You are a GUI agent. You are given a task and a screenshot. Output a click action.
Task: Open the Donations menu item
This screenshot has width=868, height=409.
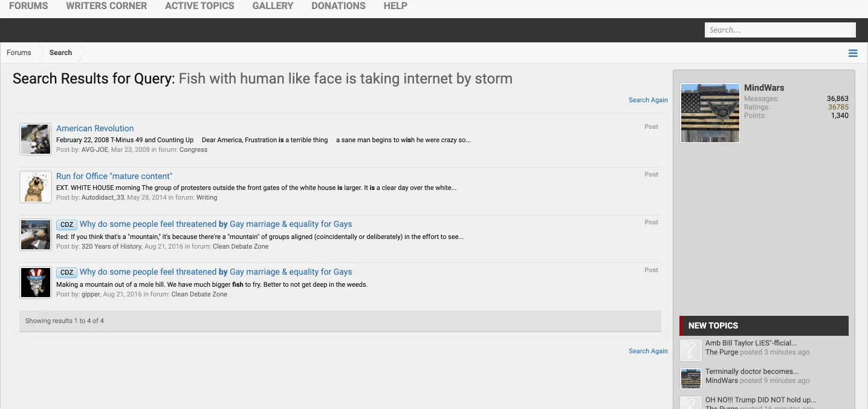[x=338, y=6]
